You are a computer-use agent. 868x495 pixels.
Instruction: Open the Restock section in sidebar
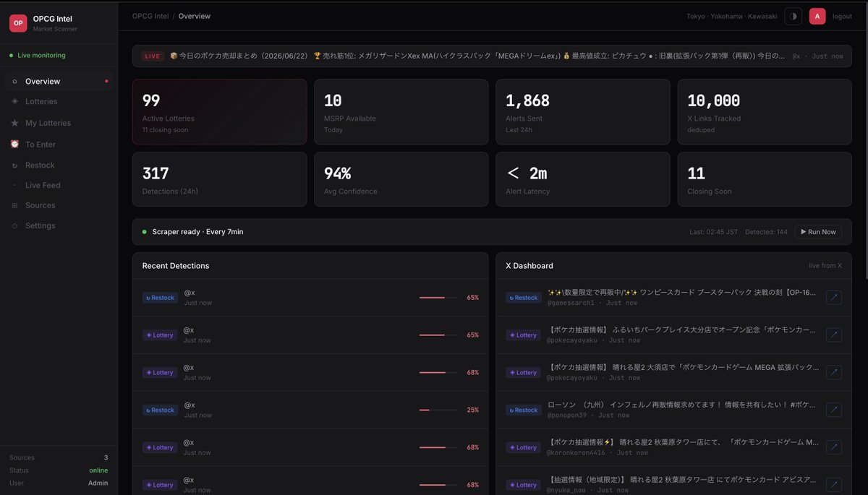click(x=59, y=165)
